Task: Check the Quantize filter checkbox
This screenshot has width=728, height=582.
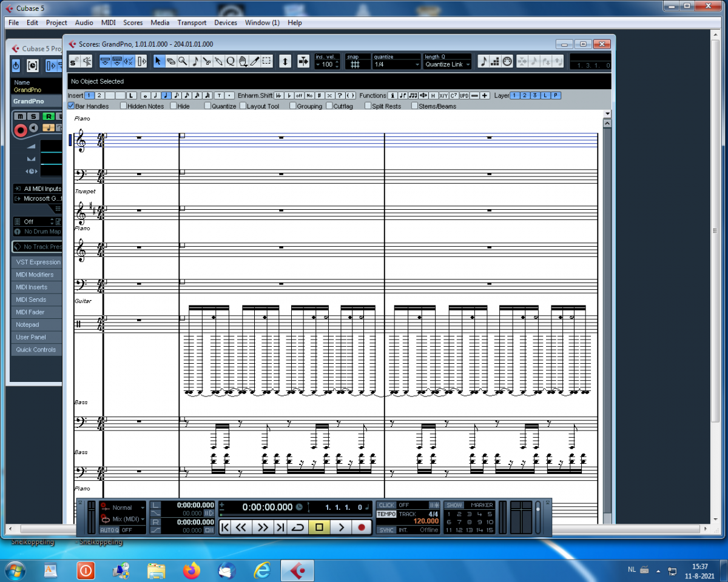Action: pos(207,106)
